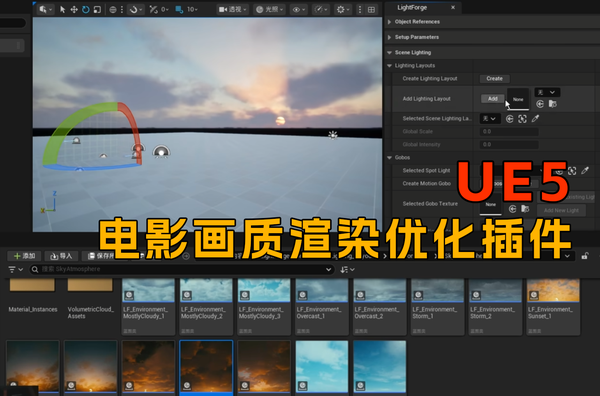Screen dimensions: 600x396
Task: Open the sort options icon menu
Action: (x=347, y=270)
